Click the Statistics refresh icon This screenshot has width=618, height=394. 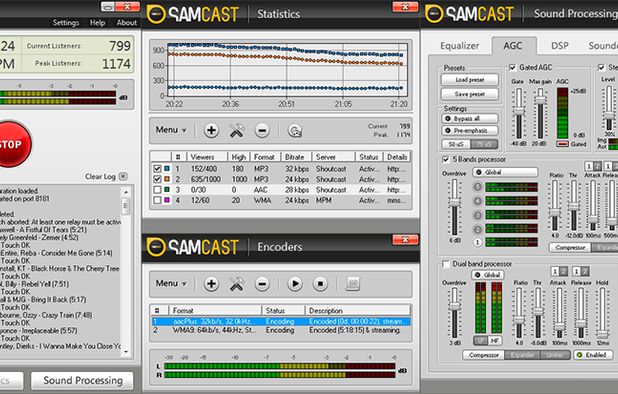pos(295,131)
